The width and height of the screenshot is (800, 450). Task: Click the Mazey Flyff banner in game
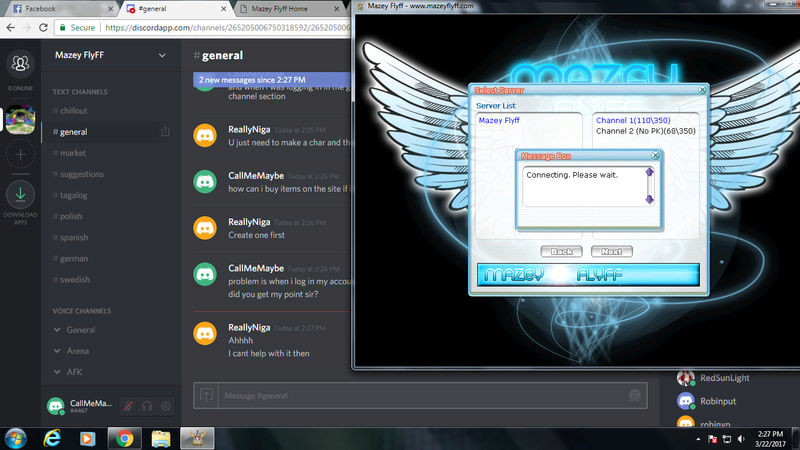point(588,275)
